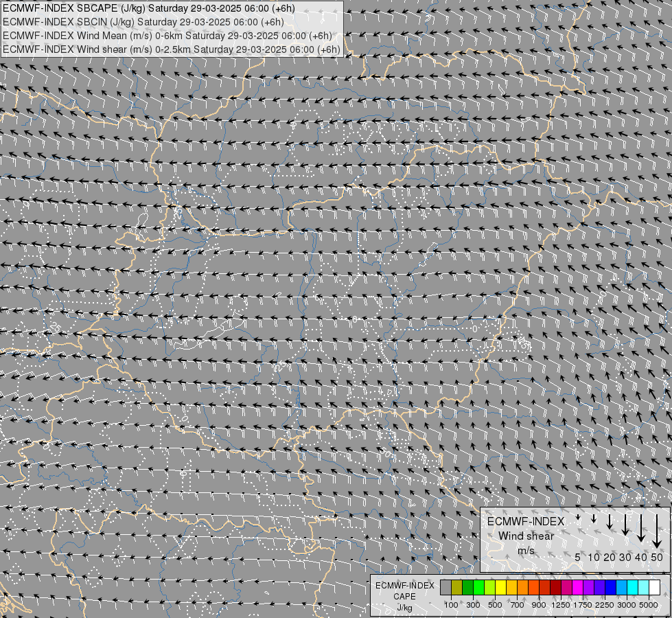The image size is (672, 618).
Task: Click the white swatch ending the CAPE scale
Action: click(x=654, y=587)
